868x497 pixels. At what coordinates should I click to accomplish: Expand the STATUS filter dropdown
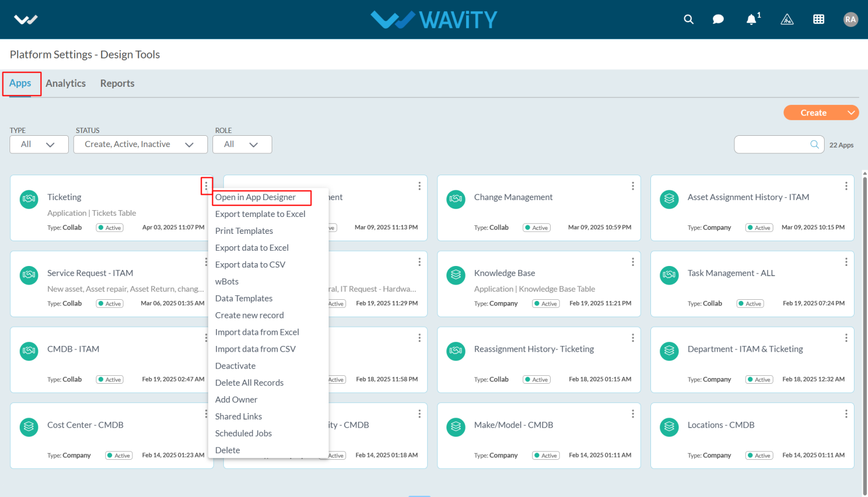140,144
